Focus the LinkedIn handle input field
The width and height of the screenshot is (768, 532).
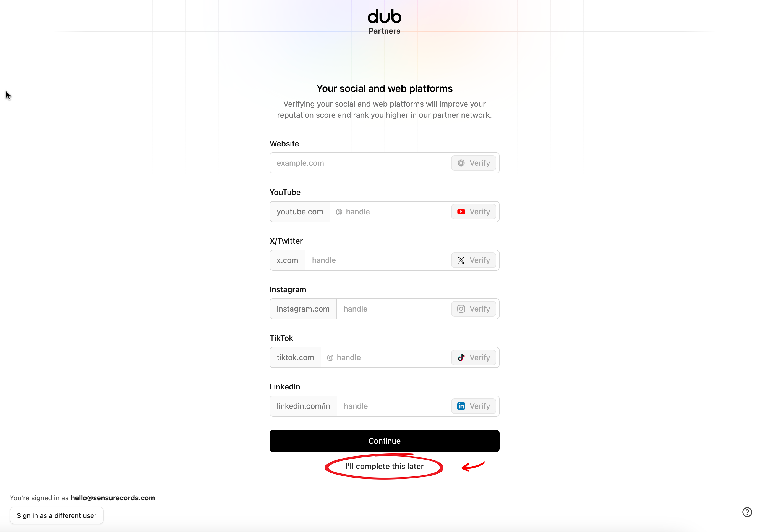(x=394, y=406)
